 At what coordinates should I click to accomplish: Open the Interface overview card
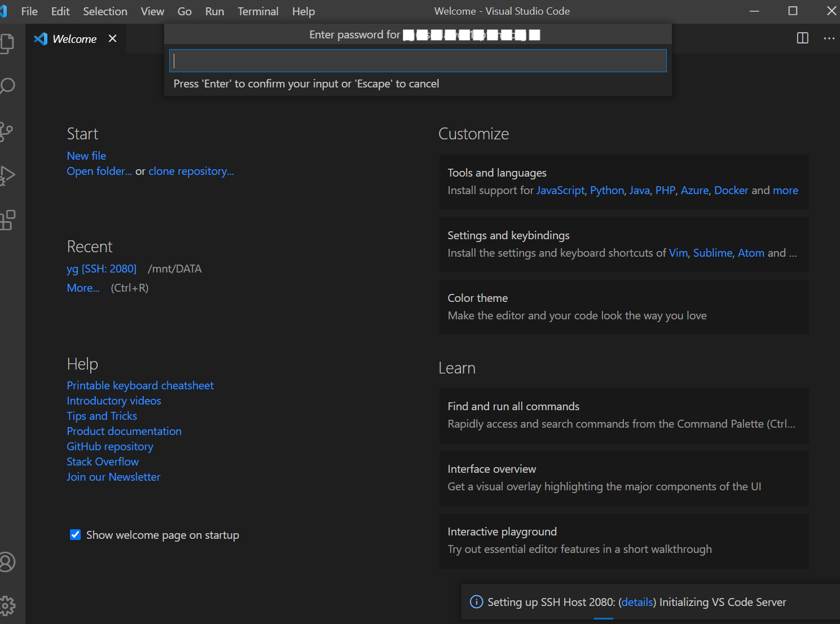tap(624, 478)
